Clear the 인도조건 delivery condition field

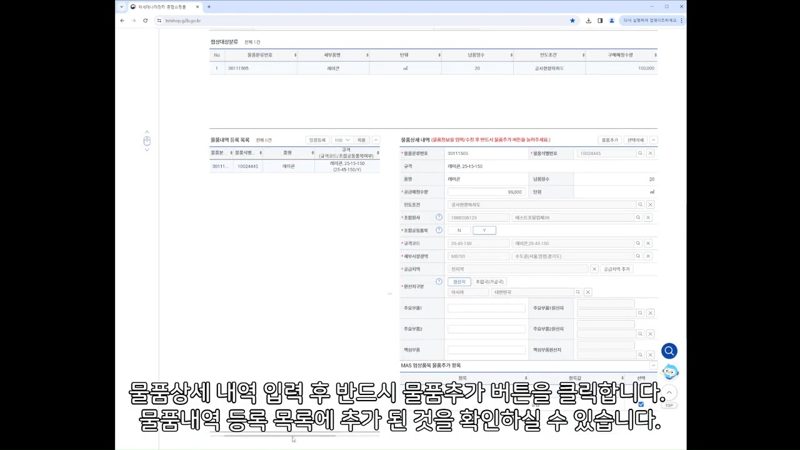click(651, 205)
